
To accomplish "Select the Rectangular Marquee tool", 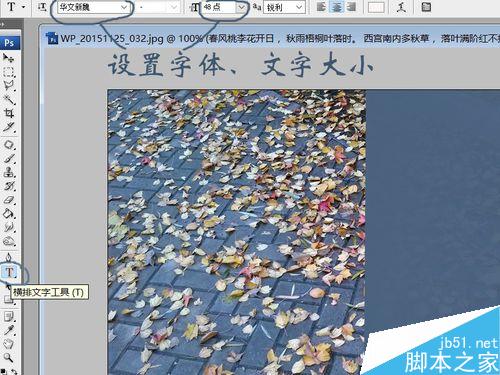I will (x=9, y=72).
